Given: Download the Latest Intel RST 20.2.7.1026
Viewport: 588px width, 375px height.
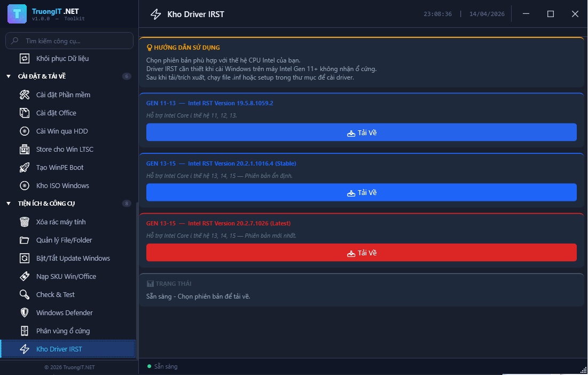Looking at the screenshot, I should (x=361, y=253).
